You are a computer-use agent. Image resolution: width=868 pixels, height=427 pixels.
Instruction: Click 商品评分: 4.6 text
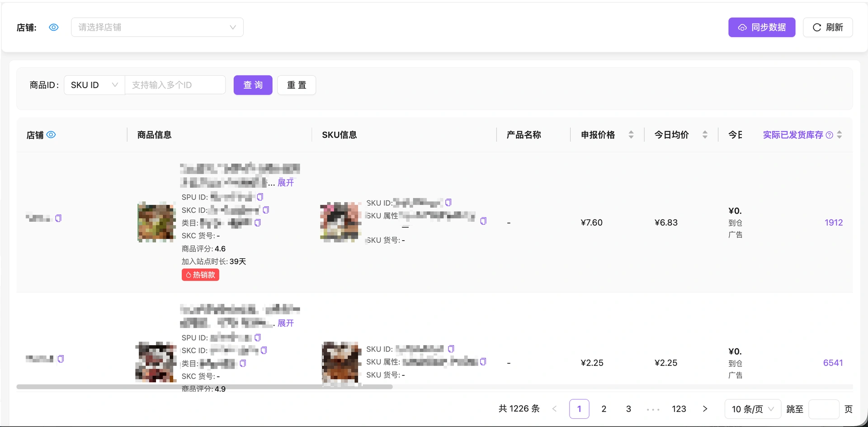203,249
